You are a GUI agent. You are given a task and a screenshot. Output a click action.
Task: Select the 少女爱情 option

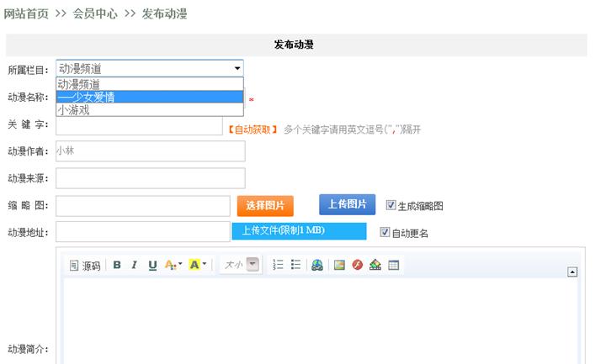(x=150, y=97)
